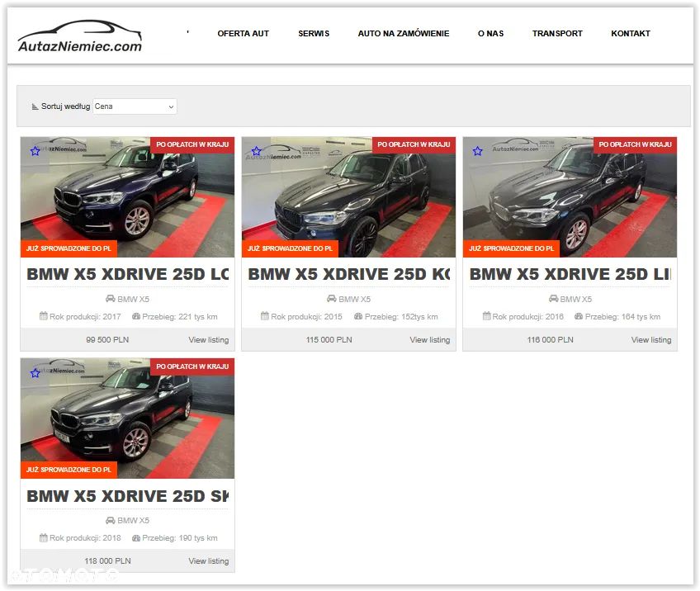Click BMW X5 category text under 25D LC title

tap(134, 299)
